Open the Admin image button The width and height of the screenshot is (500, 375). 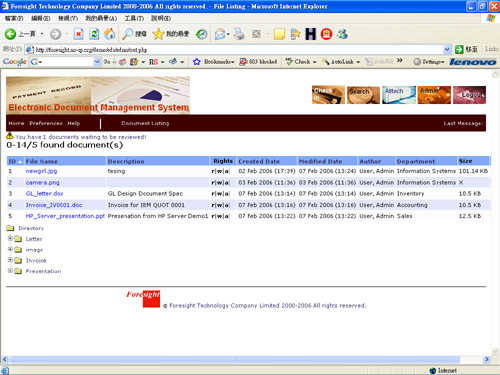434,95
